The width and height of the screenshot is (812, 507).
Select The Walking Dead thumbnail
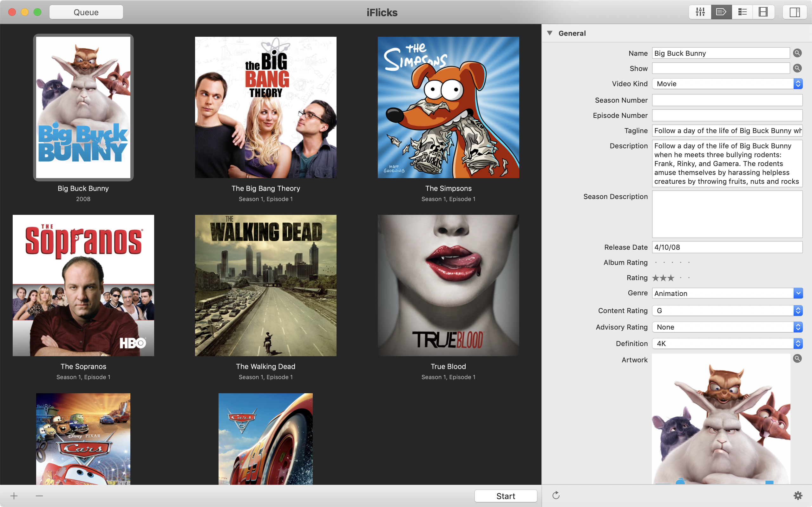(x=265, y=285)
